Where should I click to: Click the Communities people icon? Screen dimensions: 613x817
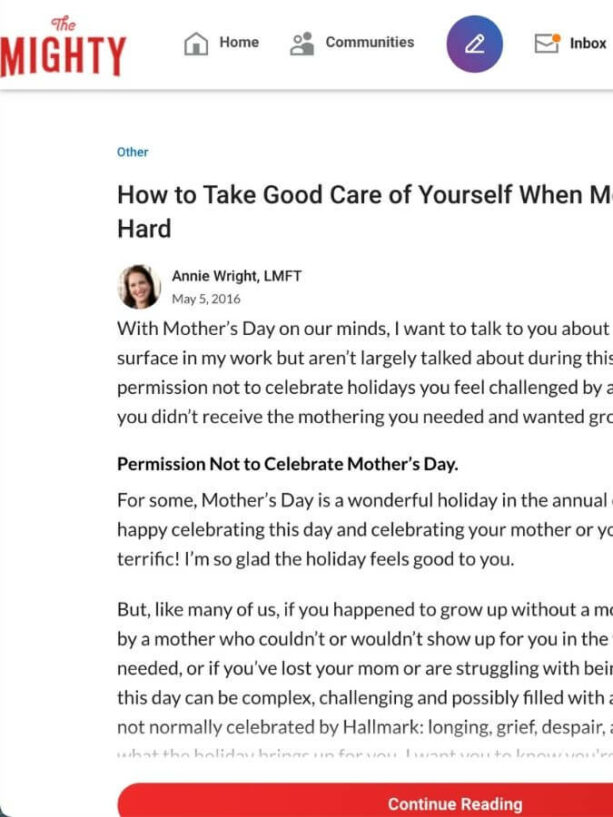tap(302, 43)
